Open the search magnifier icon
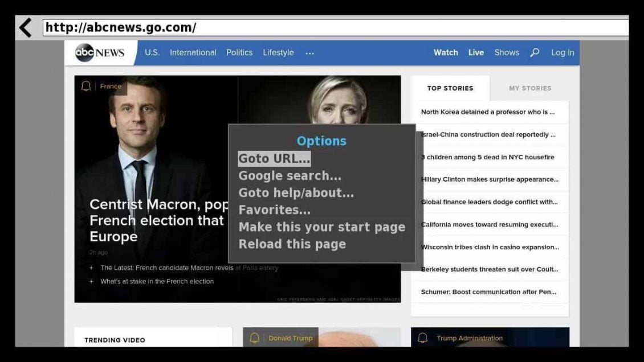644x362 pixels. (x=535, y=52)
